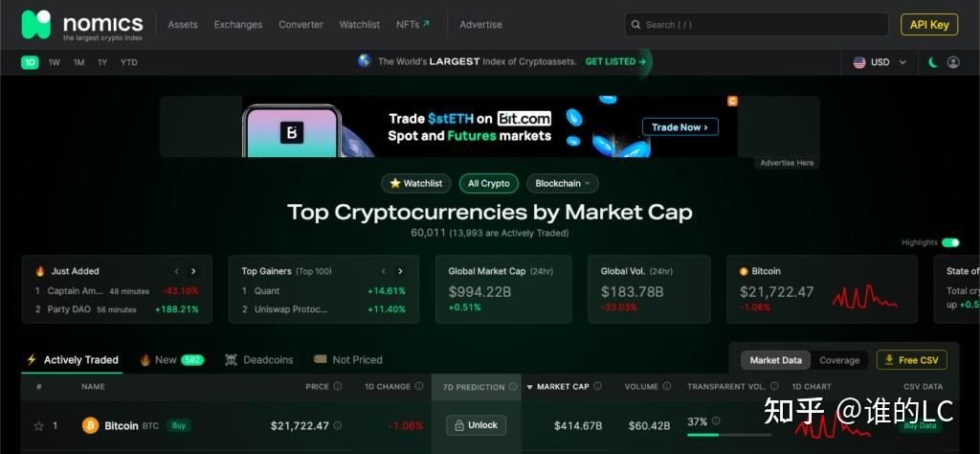Switch table view to Coverage
The height and width of the screenshot is (454, 980).
pyautogui.click(x=839, y=360)
